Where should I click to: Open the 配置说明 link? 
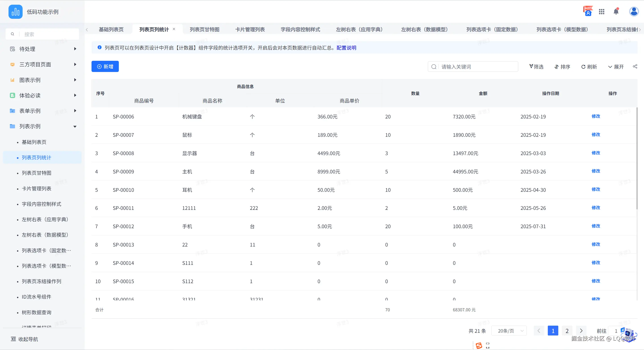pos(346,48)
